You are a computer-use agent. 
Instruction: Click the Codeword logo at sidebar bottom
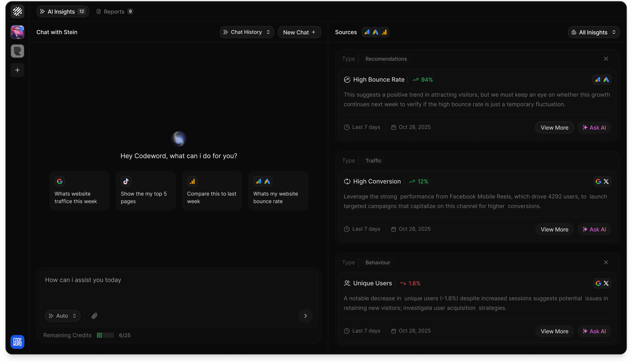click(17, 342)
